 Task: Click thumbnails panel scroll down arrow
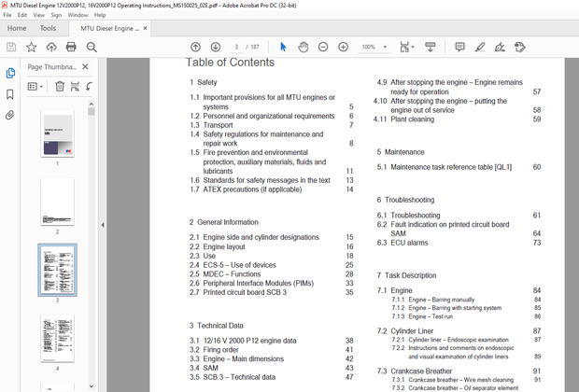(92, 386)
